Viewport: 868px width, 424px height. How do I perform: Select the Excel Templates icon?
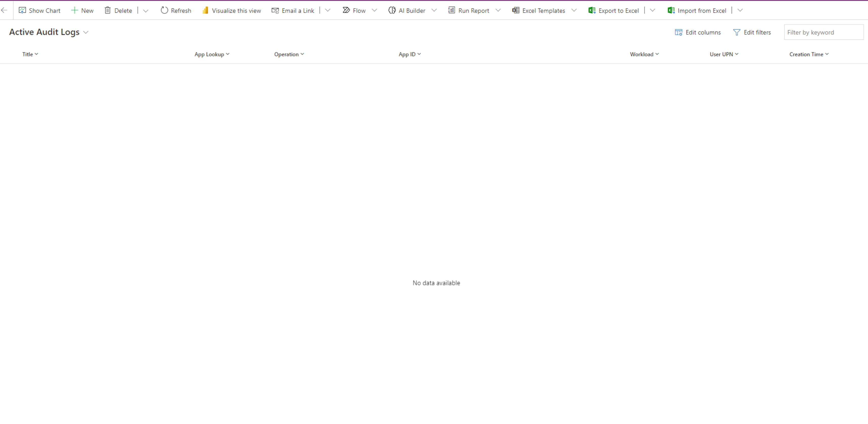pyautogui.click(x=515, y=10)
